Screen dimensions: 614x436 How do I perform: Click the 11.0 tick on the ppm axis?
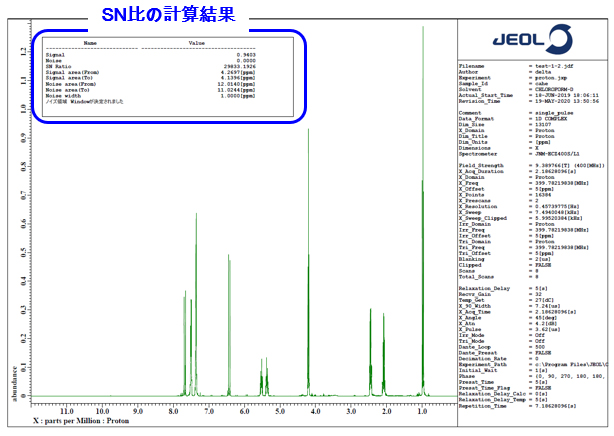point(67,410)
